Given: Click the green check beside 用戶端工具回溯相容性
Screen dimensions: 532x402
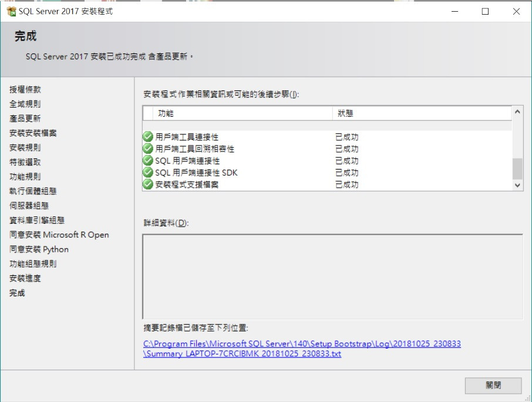Looking at the screenshot, I should [x=148, y=148].
